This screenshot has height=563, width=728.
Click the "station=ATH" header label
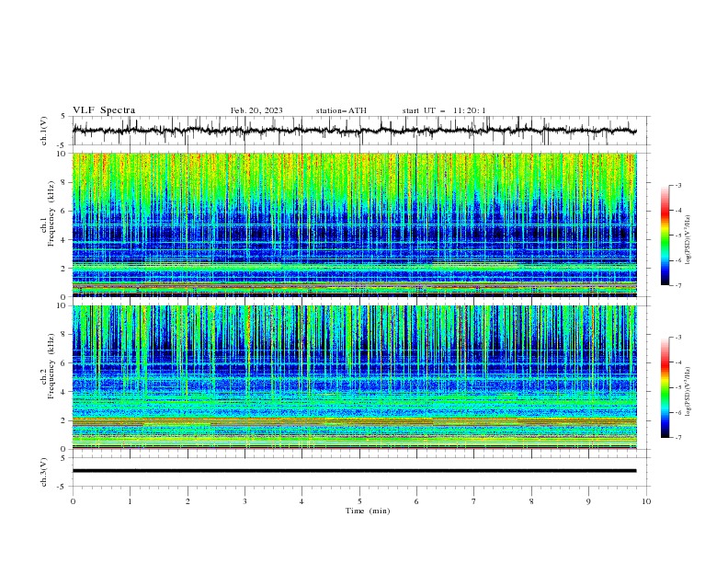point(341,110)
